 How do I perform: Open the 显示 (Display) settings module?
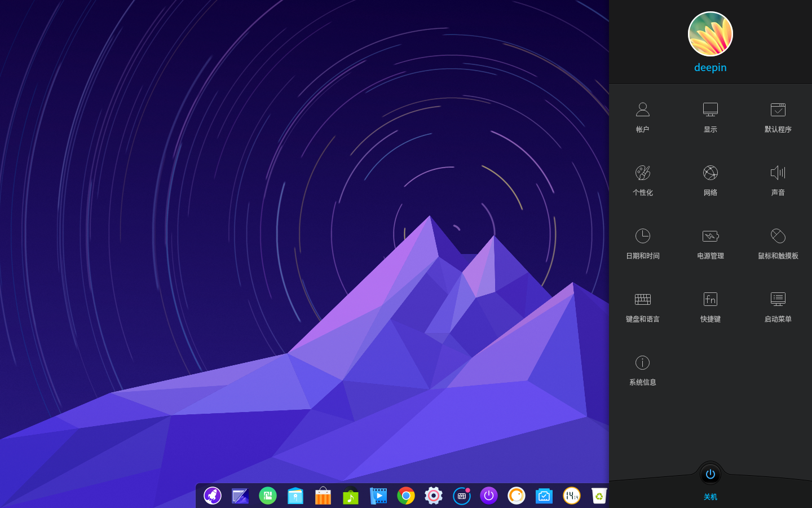pyautogui.click(x=710, y=117)
